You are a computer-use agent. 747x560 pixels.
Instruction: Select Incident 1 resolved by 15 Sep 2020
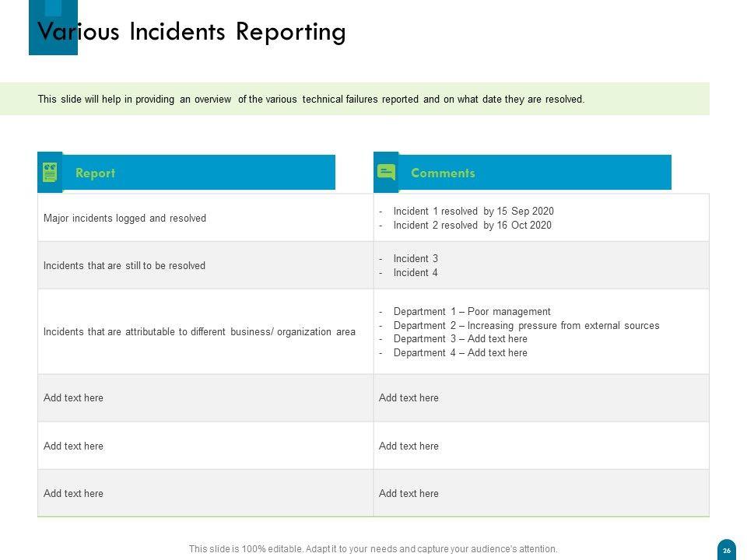473,212
